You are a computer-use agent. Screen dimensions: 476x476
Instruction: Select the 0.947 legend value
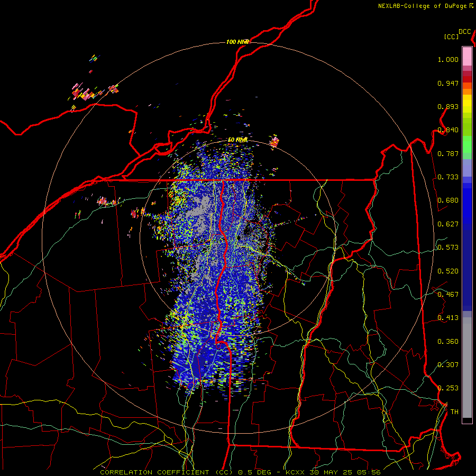tap(448, 83)
